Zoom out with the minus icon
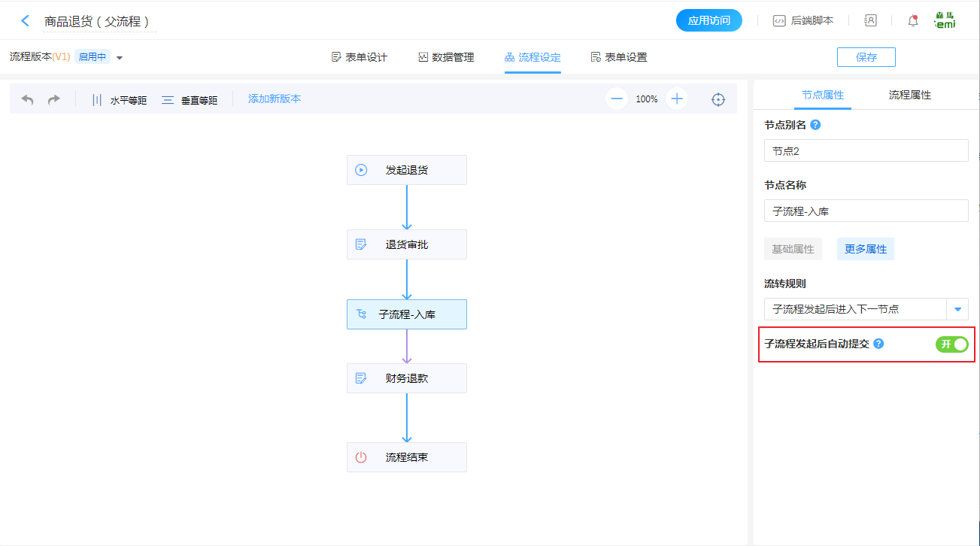Image resolution: width=980 pixels, height=546 pixels. pos(617,99)
